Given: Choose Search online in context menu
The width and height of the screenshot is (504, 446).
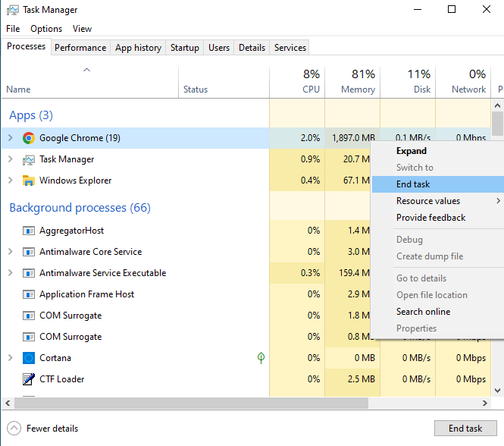Looking at the screenshot, I should click(x=438, y=312).
